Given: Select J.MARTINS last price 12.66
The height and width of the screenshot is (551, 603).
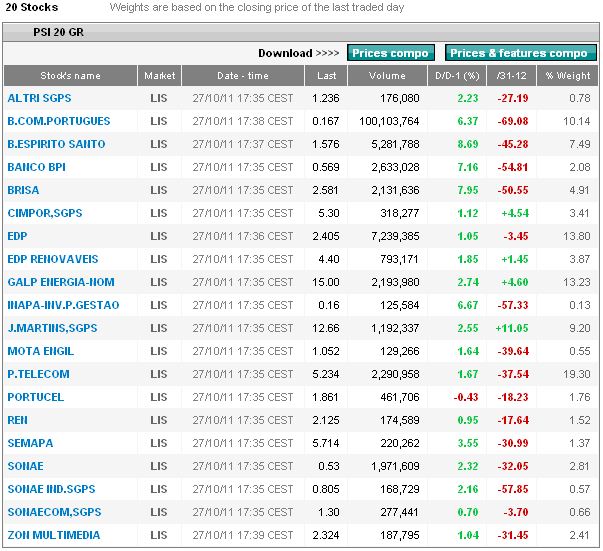Looking at the screenshot, I should pyautogui.click(x=326, y=328).
